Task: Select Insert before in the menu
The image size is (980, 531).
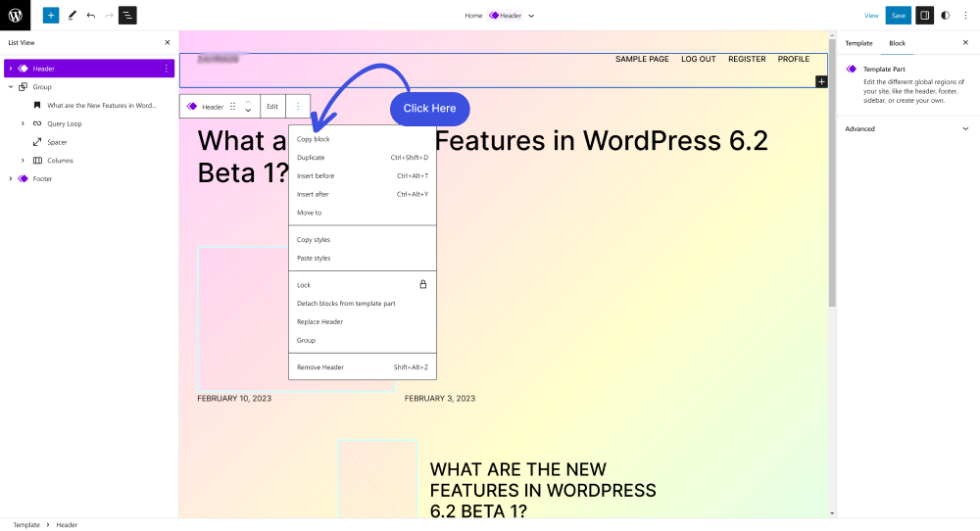Action: point(363,175)
